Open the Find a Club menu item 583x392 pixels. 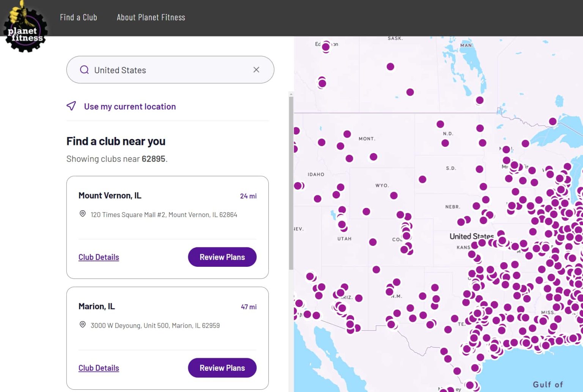[x=79, y=17]
